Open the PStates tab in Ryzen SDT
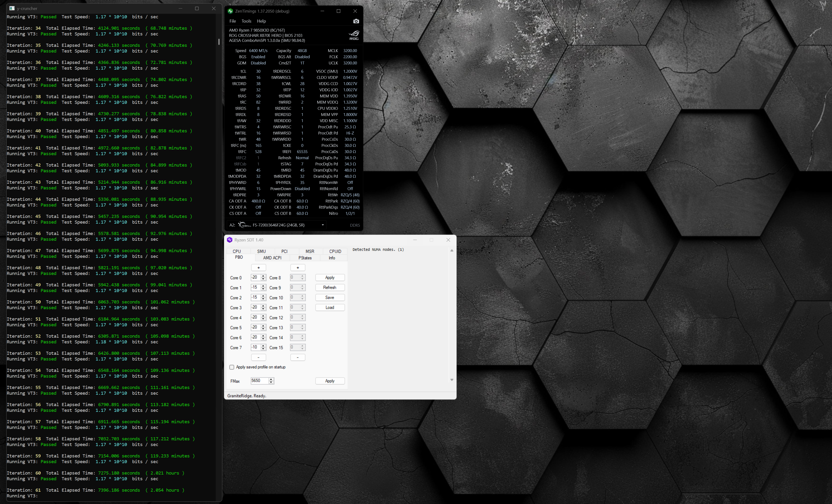The width and height of the screenshot is (832, 504). pos(305,258)
